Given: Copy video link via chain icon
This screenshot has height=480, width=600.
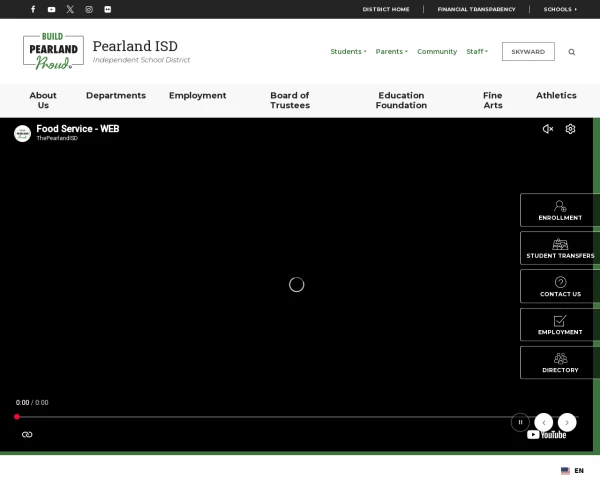Looking at the screenshot, I should point(27,434).
